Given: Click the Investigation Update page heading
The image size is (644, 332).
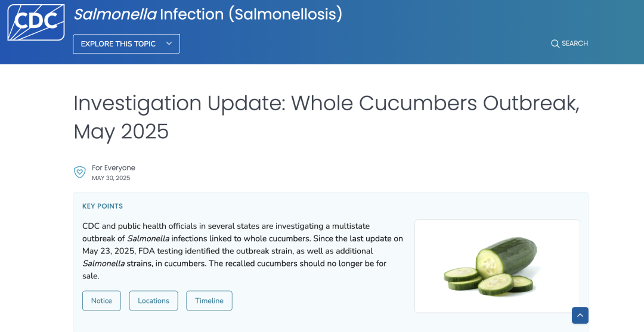Looking at the screenshot, I should 327,117.
